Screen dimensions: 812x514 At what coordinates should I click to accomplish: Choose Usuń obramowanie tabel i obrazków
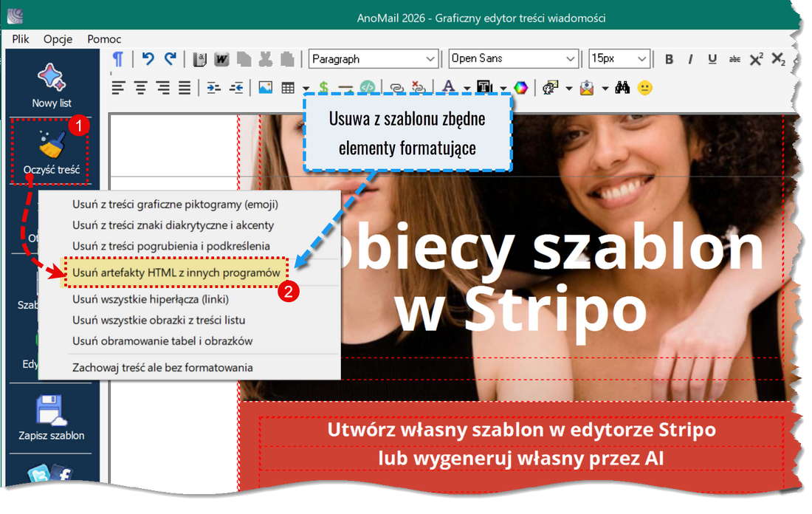click(162, 340)
